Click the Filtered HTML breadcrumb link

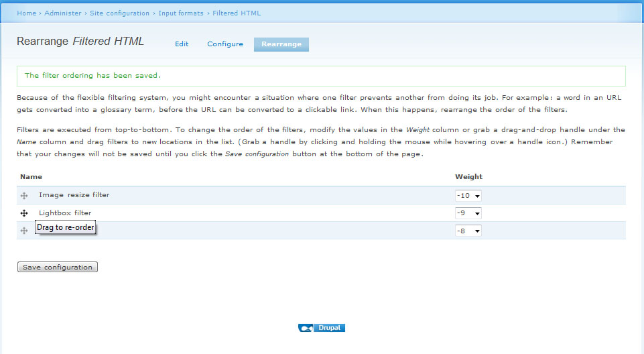click(x=237, y=13)
